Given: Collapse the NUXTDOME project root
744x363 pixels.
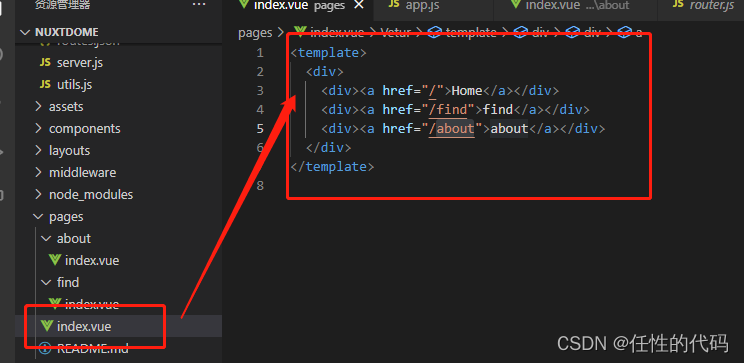Looking at the screenshot, I should [25, 32].
